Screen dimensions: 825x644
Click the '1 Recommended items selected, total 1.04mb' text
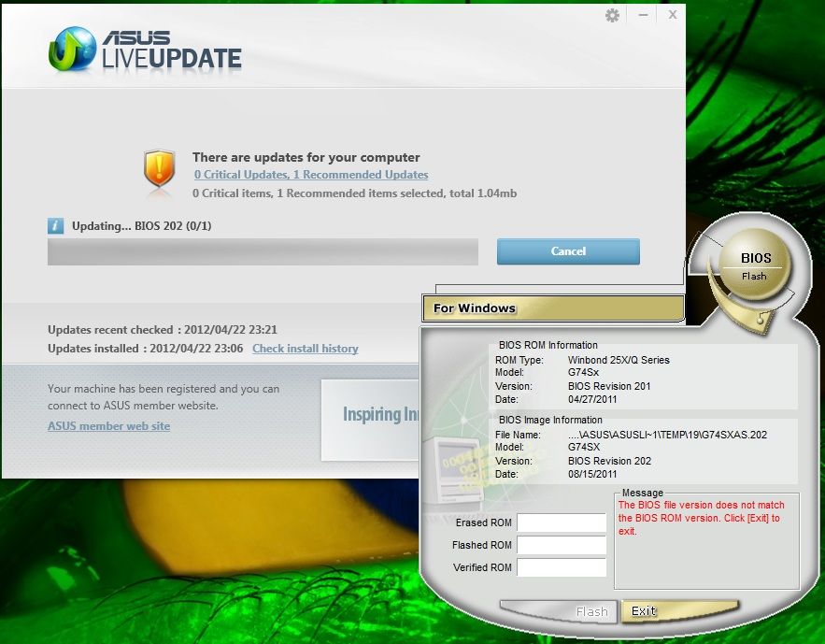click(x=397, y=193)
